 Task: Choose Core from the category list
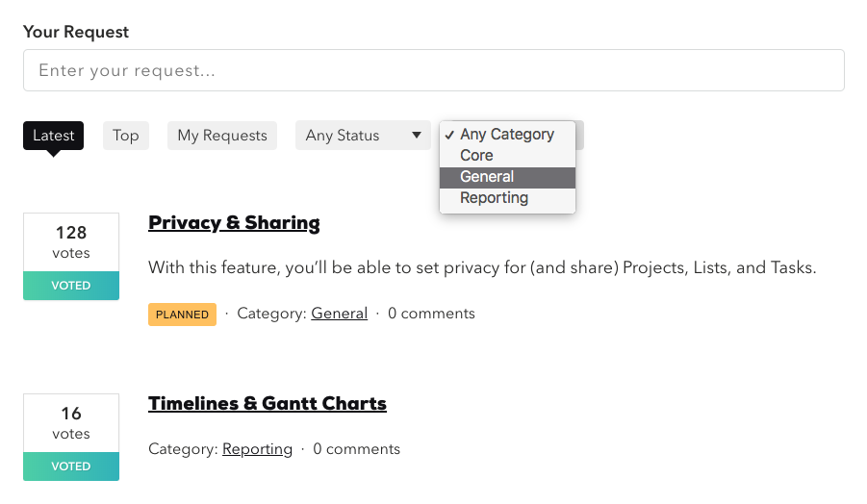click(477, 156)
